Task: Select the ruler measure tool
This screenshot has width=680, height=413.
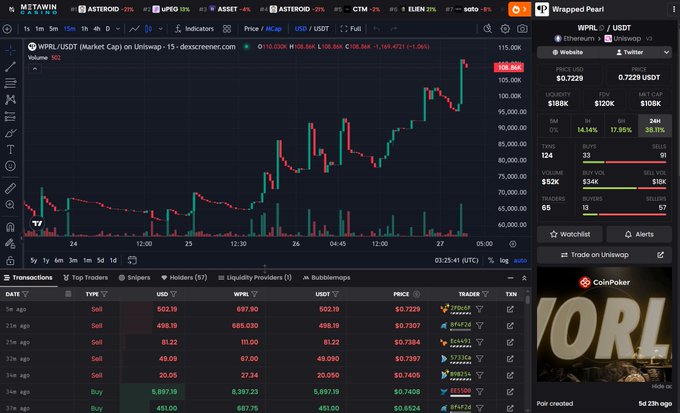Action: click(x=10, y=188)
